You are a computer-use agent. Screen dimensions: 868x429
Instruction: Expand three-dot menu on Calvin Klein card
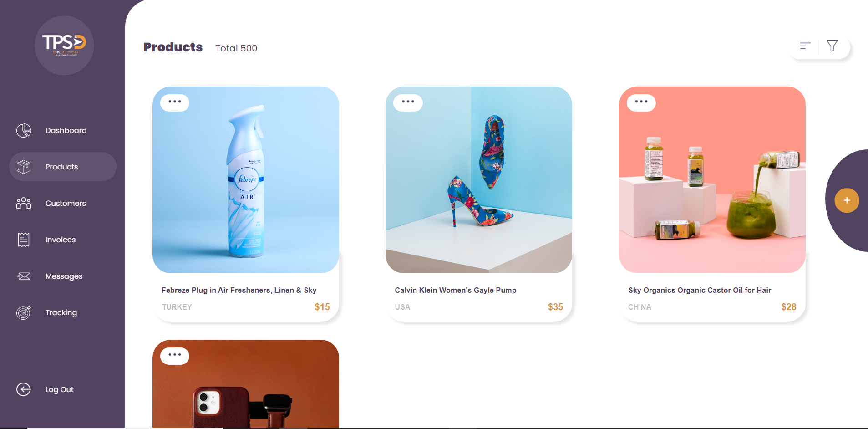tap(408, 102)
